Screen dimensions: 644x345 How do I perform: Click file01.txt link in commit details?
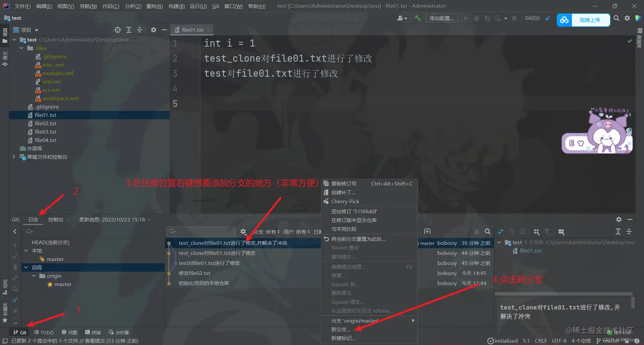pos(530,251)
